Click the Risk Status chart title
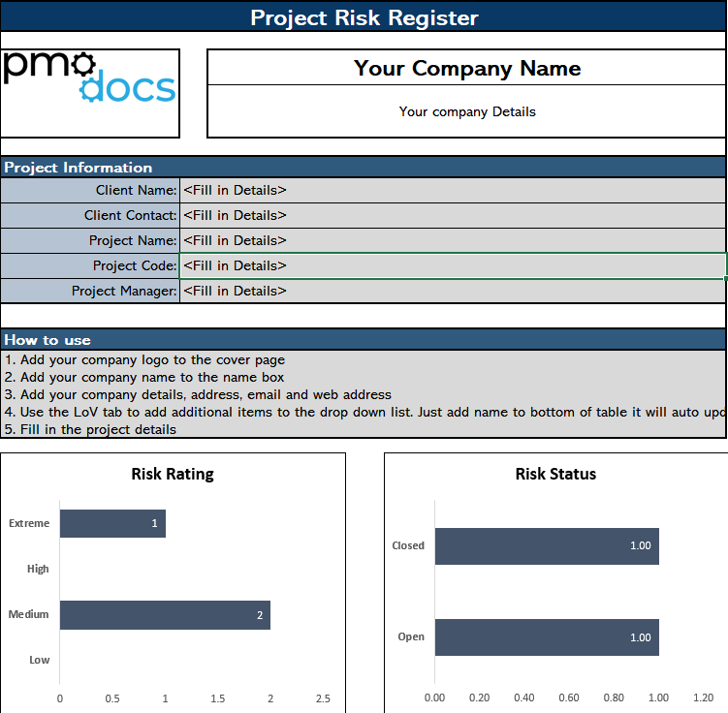This screenshot has height=713, width=728. (555, 474)
